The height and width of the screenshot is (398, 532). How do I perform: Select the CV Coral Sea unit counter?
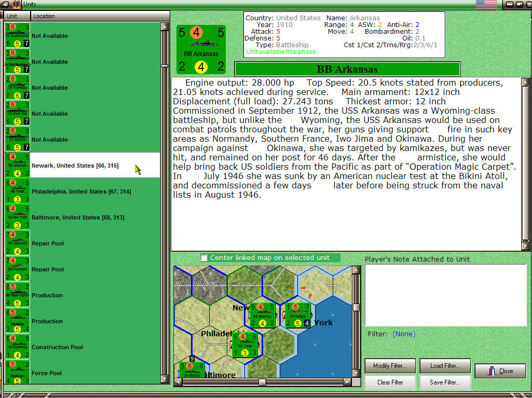point(17,113)
